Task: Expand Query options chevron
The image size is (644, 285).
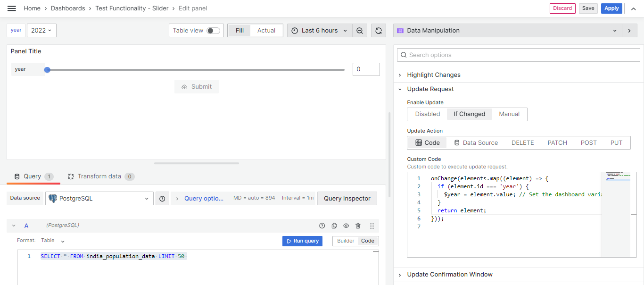Action: pyautogui.click(x=177, y=199)
